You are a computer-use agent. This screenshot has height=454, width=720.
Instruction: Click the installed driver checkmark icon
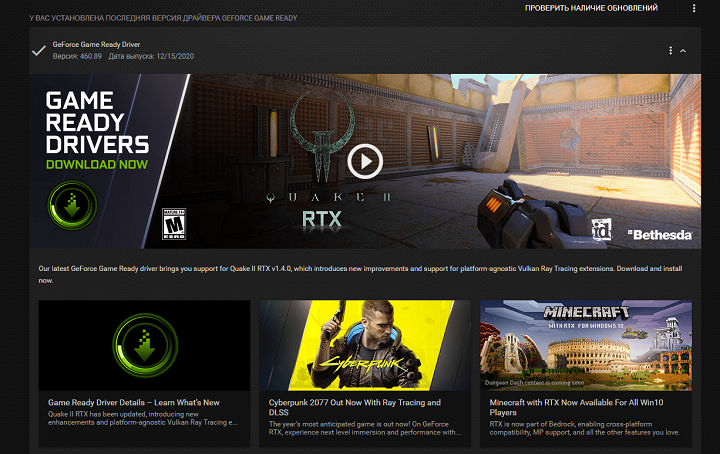click(x=38, y=50)
